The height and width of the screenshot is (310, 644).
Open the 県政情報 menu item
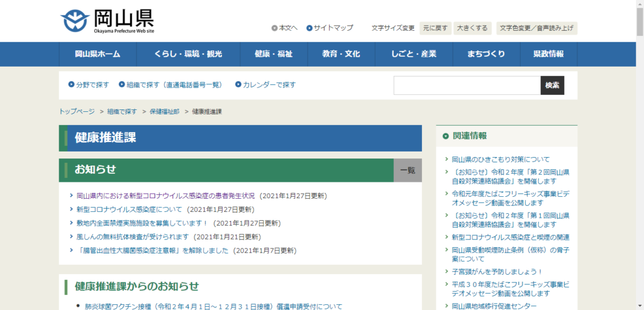click(x=548, y=54)
